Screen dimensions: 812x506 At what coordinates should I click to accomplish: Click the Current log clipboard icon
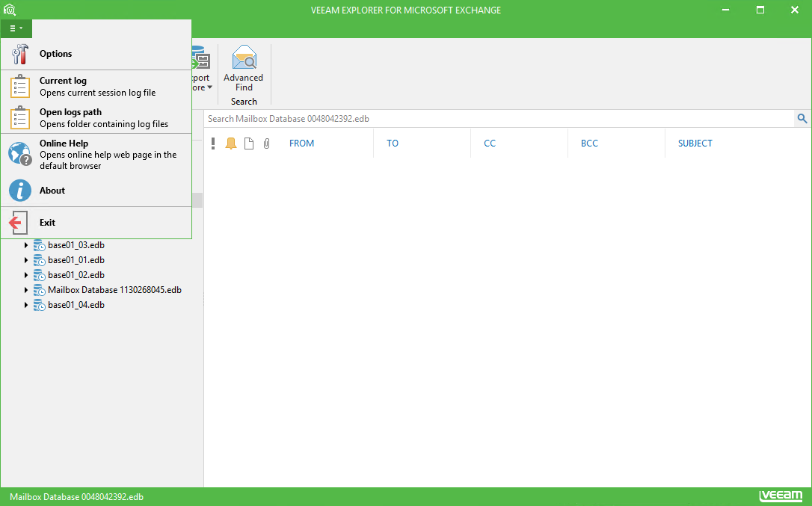click(19, 87)
